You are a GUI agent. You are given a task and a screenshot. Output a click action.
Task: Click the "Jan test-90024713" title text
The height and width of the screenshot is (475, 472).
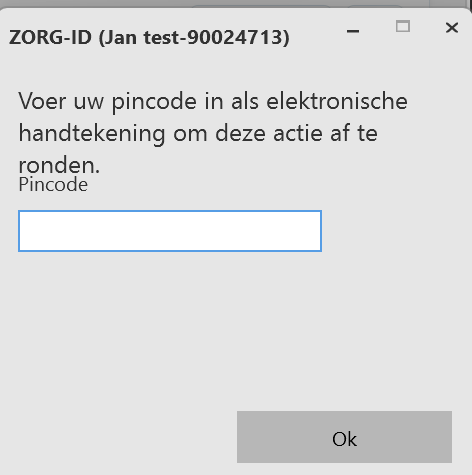[194, 37]
